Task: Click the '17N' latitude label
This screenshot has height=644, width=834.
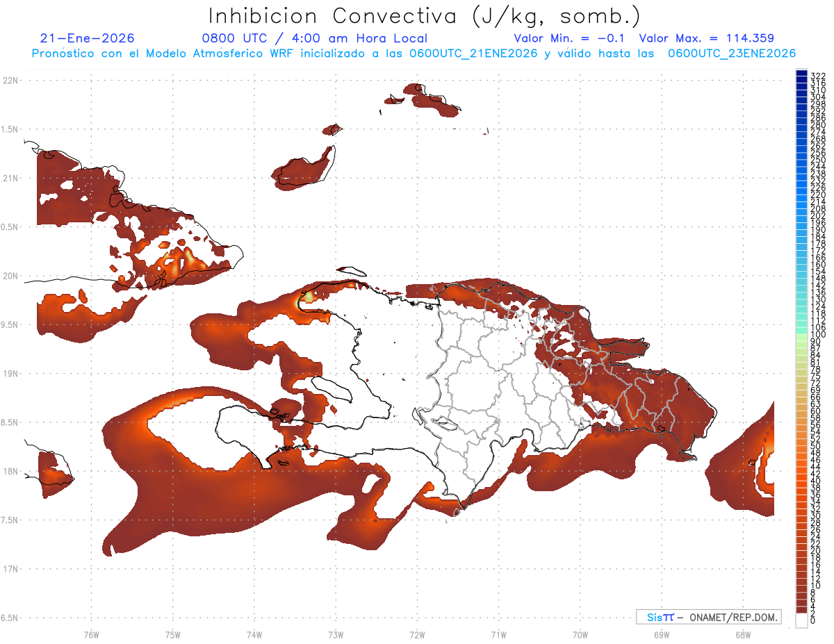Action: pos(10,569)
